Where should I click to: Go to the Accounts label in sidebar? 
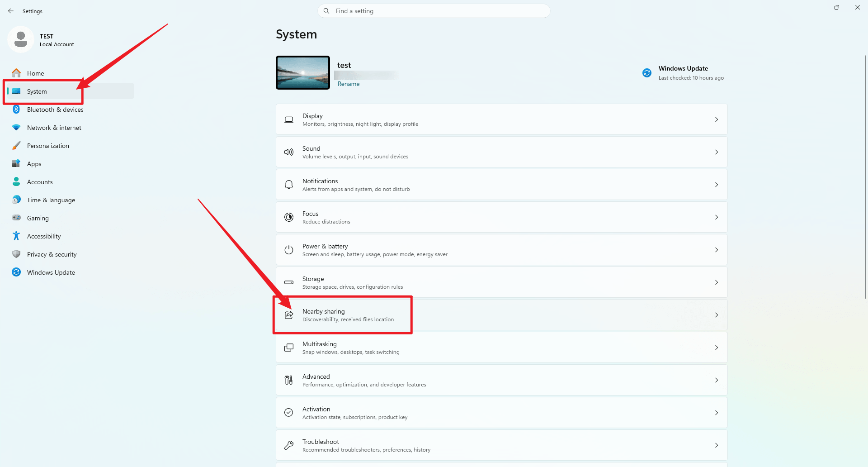click(x=40, y=182)
